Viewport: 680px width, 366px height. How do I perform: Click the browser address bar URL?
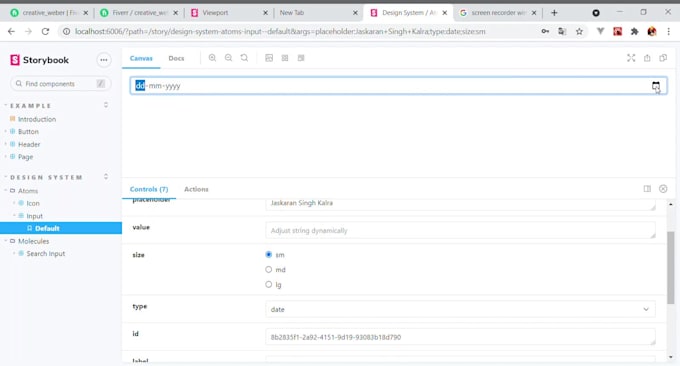tap(280, 31)
